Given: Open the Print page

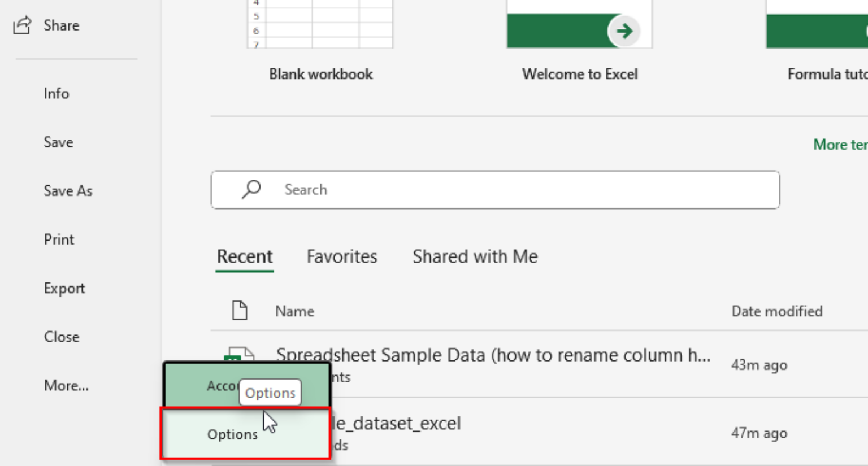Looking at the screenshot, I should (59, 239).
